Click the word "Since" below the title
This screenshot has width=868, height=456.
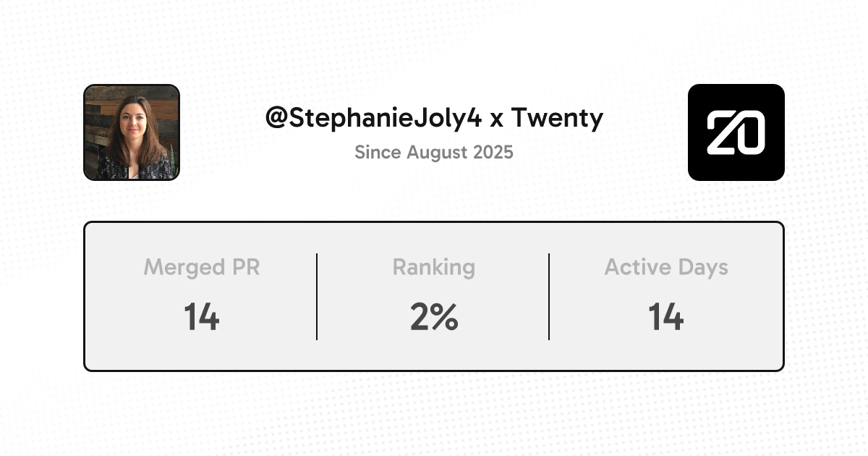(378, 153)
